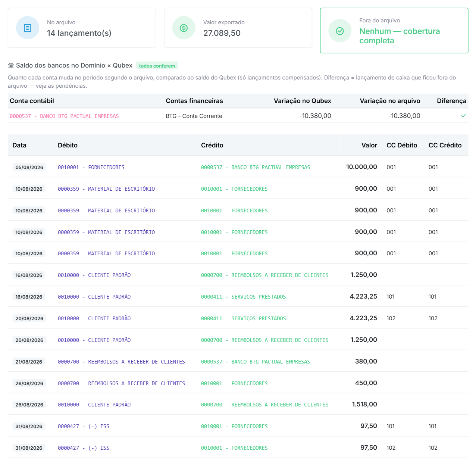Click the "Valor exportado" card label
The height and width of the screenshot is (474, 476).
point(224,22)
